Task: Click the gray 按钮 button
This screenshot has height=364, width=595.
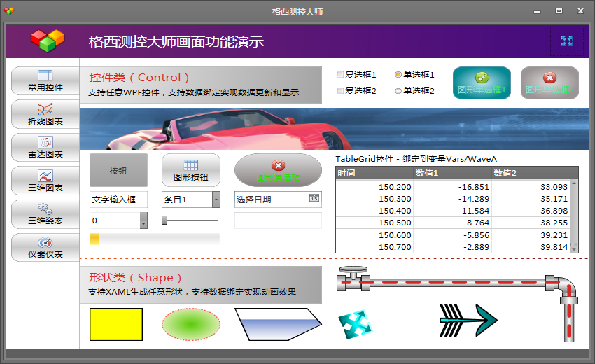Action: click(118, 170)
